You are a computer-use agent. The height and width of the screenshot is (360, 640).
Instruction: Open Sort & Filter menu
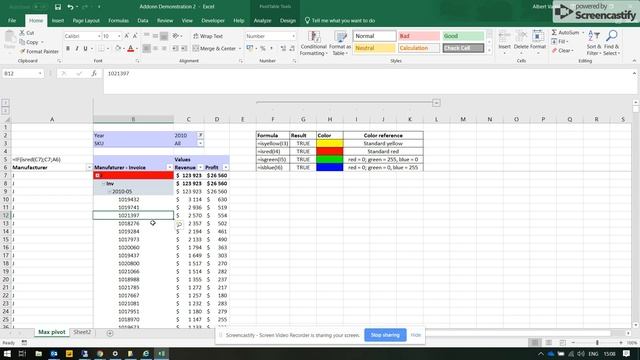(594, 42)
